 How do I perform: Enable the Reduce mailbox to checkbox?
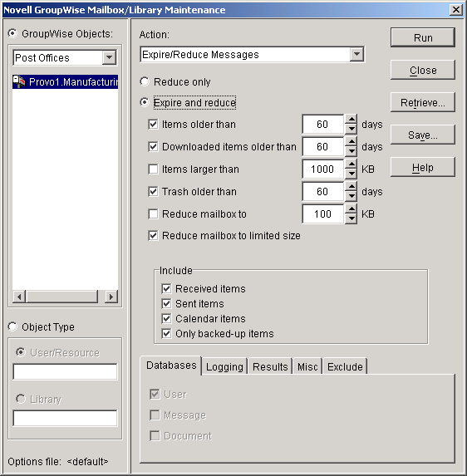coord(154,214)
